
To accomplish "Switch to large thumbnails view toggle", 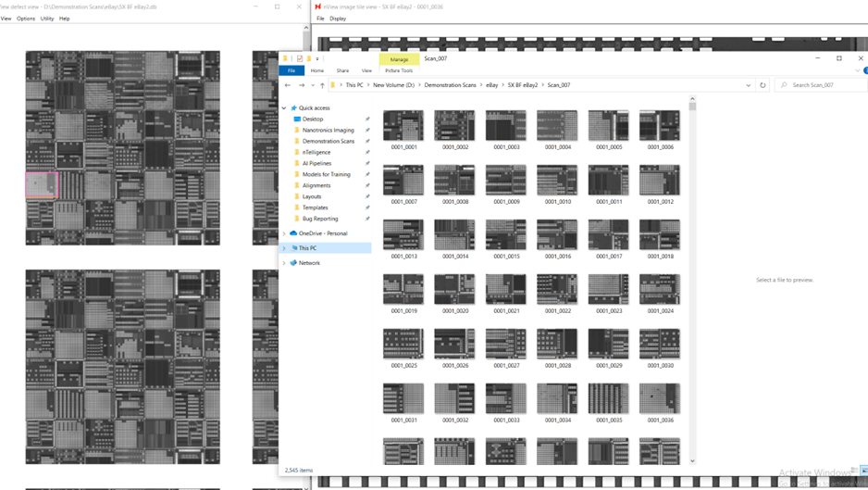I will (x=863, y=471).
